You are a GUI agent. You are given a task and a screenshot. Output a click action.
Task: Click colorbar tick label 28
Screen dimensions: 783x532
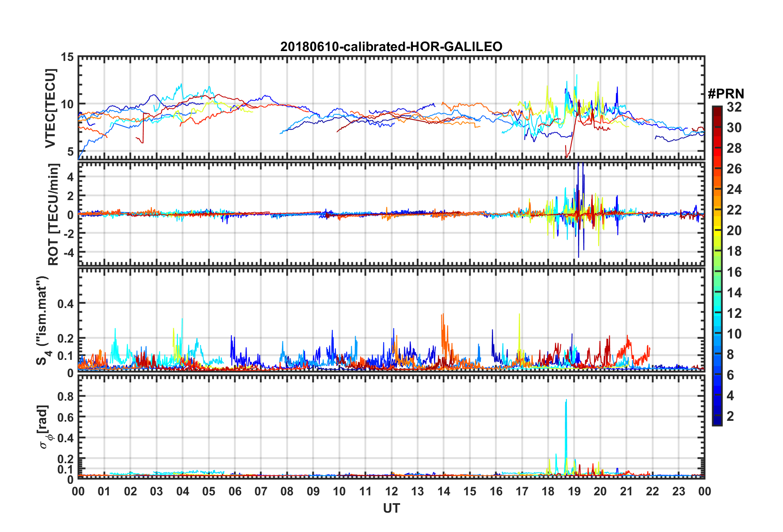pyautogui.click(x=734, y=148)
